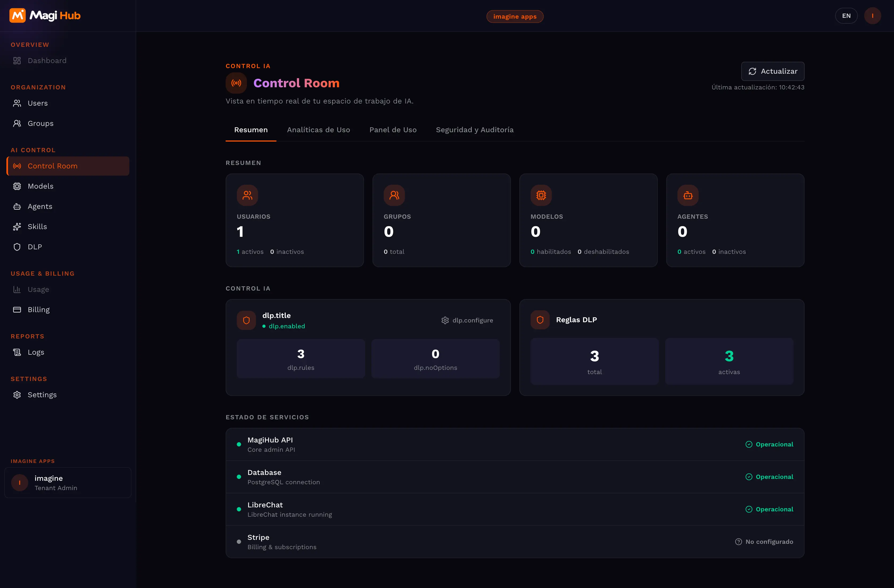
Task: Click the Logs scroll icon in sidebar
Action: tap(17, 352)
